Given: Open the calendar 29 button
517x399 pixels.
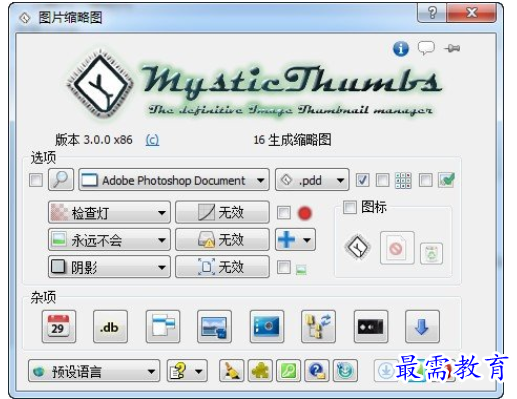Looking at the screenshot, I should click(59, 327).
